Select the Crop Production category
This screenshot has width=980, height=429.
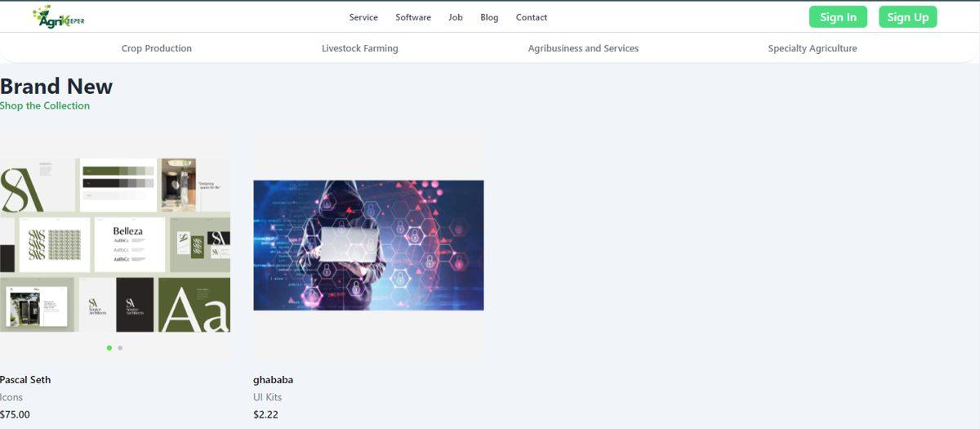[x=157, y=48]
